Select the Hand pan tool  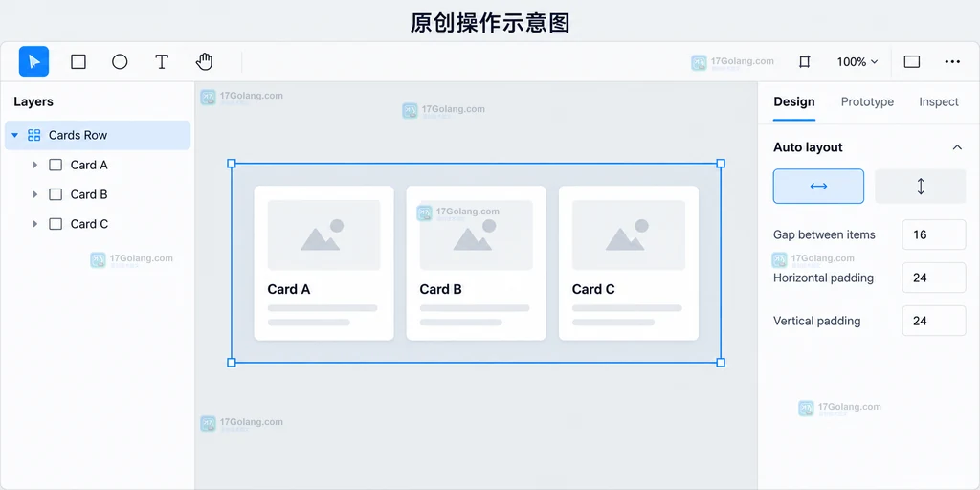[205, 61]
